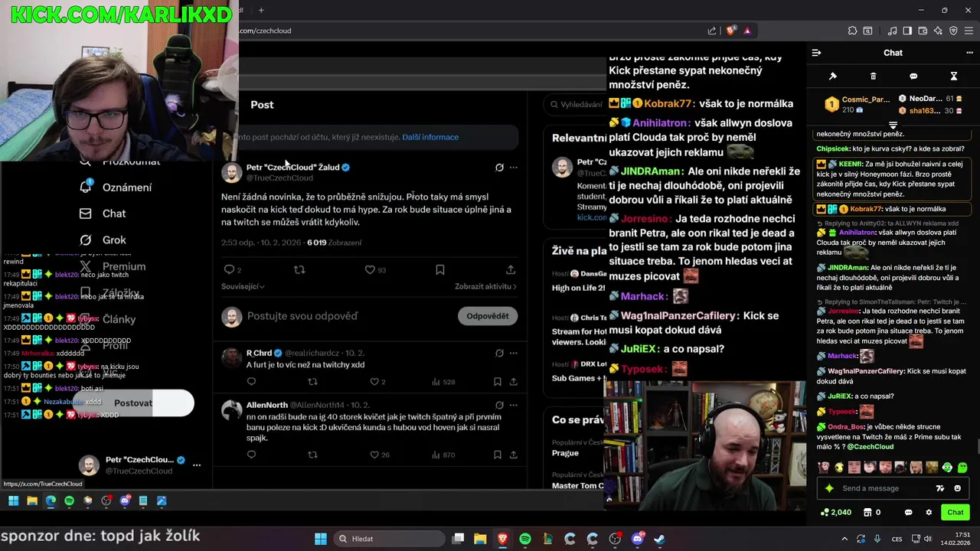Repost Petr Žalud's post
The width and height of the screenshot is (980, 551).
coord(299,269)
